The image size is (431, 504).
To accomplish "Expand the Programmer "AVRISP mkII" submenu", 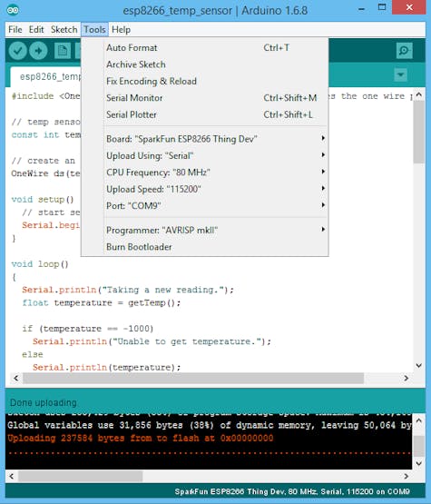I will (x=204, y=230).
